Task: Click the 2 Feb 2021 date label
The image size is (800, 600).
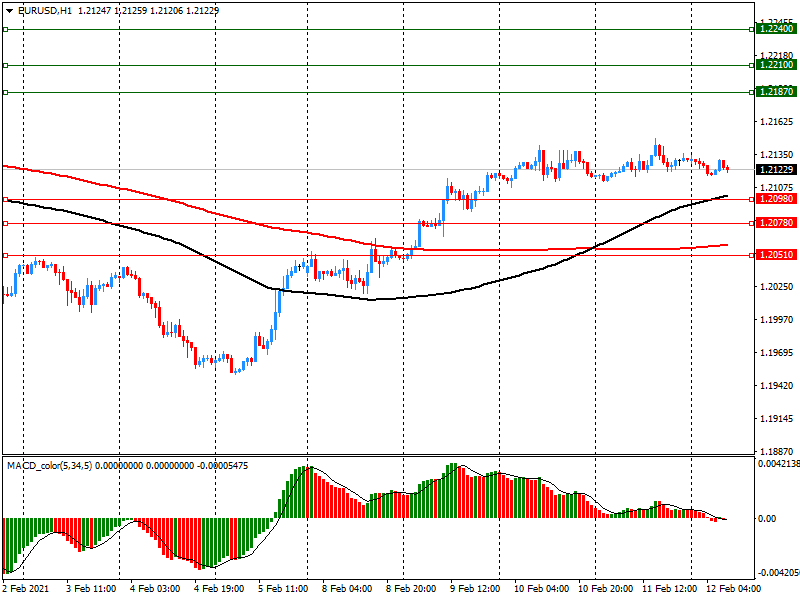Action: [x=26, y=590]
